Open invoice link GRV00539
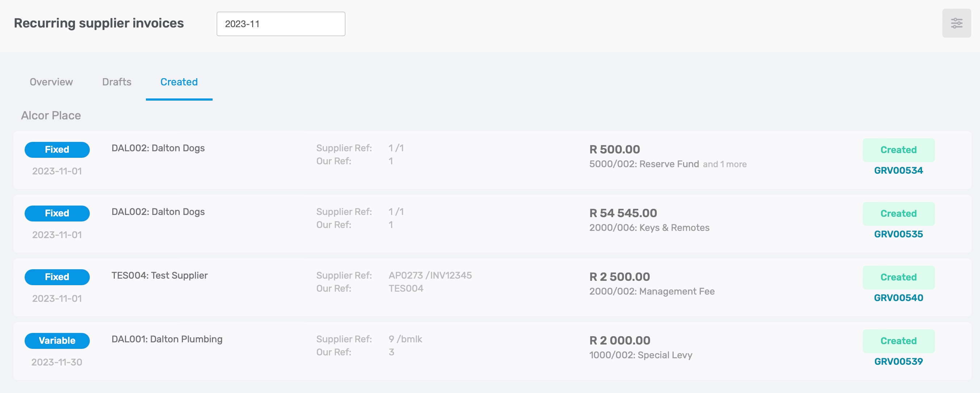This screenshot has height=393, width=980. [x=898, y=362]
